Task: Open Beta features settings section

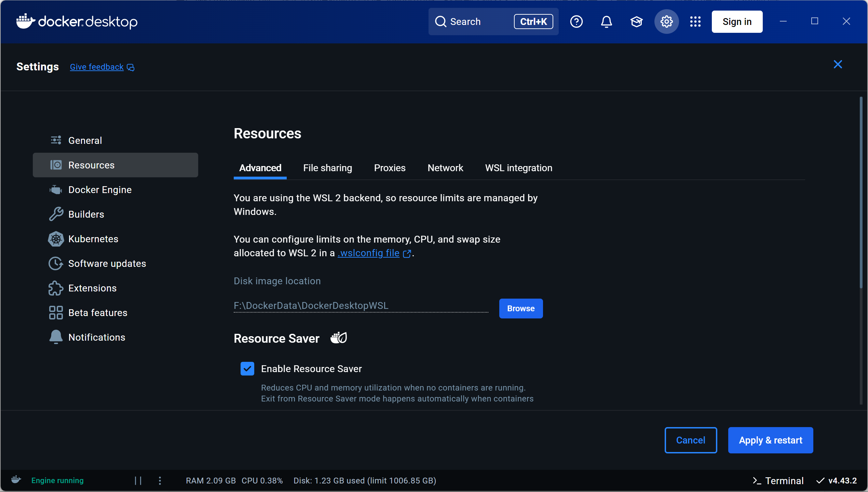Action: tap(116, 313)
